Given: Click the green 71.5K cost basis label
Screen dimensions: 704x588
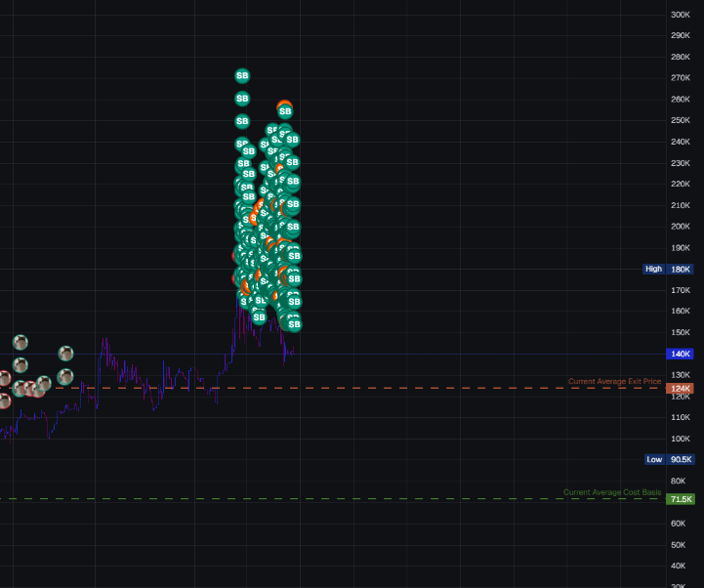Looking at the screenshot, I should tap(681, 499).
